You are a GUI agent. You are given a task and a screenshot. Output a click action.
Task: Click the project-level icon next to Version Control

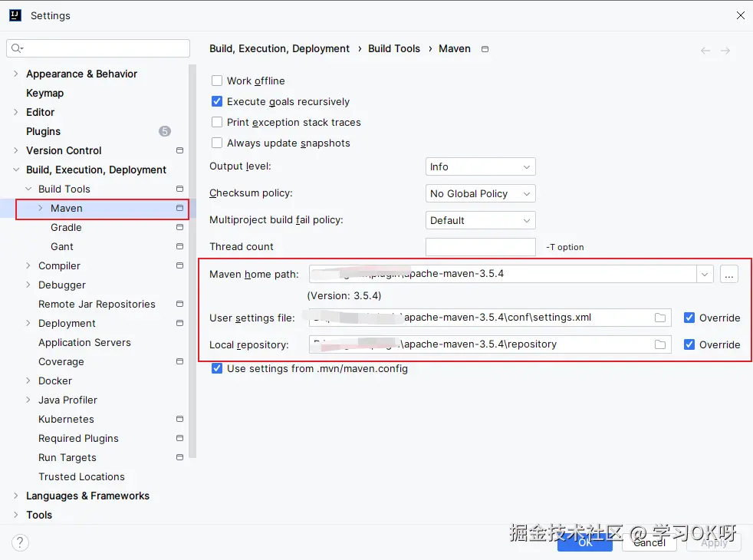click(x=179, y=150)
